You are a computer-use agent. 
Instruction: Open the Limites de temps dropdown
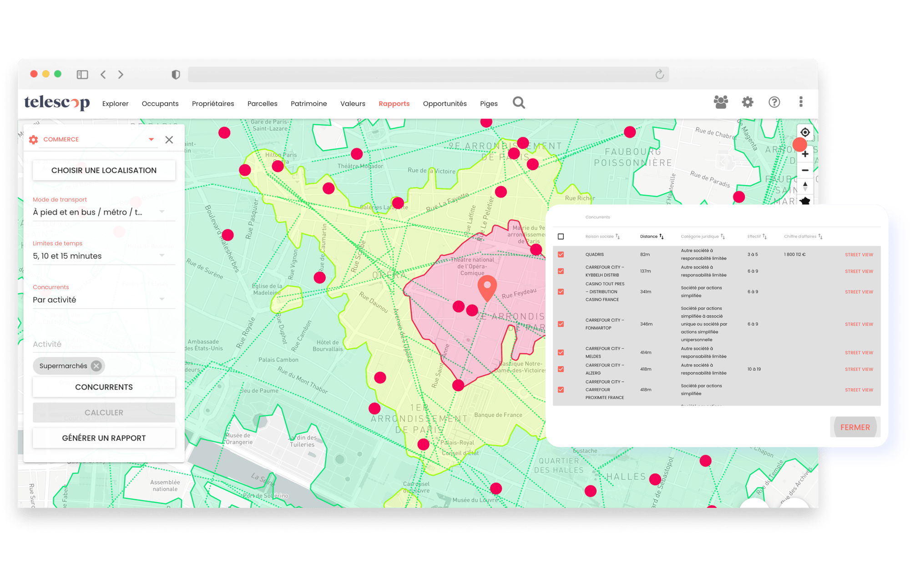pyautogui.click(x=104, y=256)
